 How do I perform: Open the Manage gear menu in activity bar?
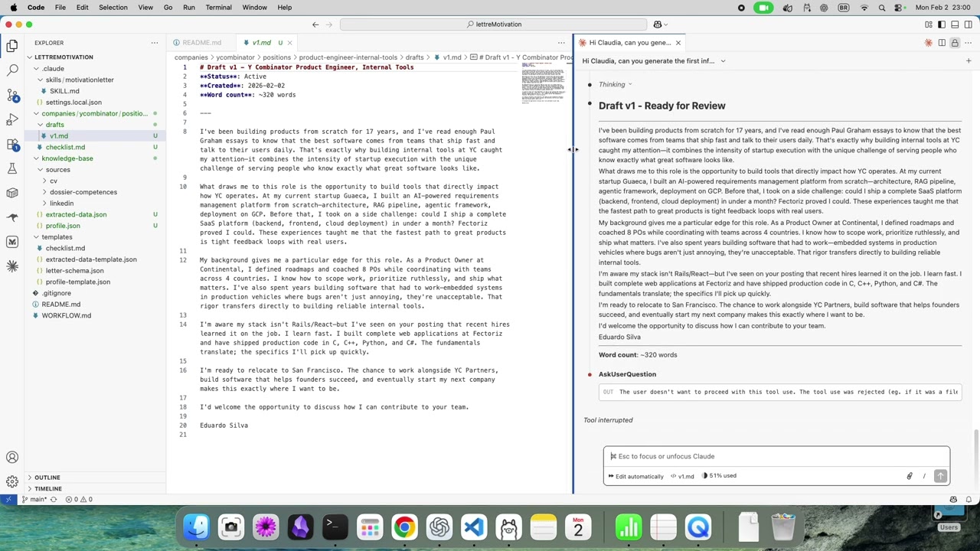point(12,481)
